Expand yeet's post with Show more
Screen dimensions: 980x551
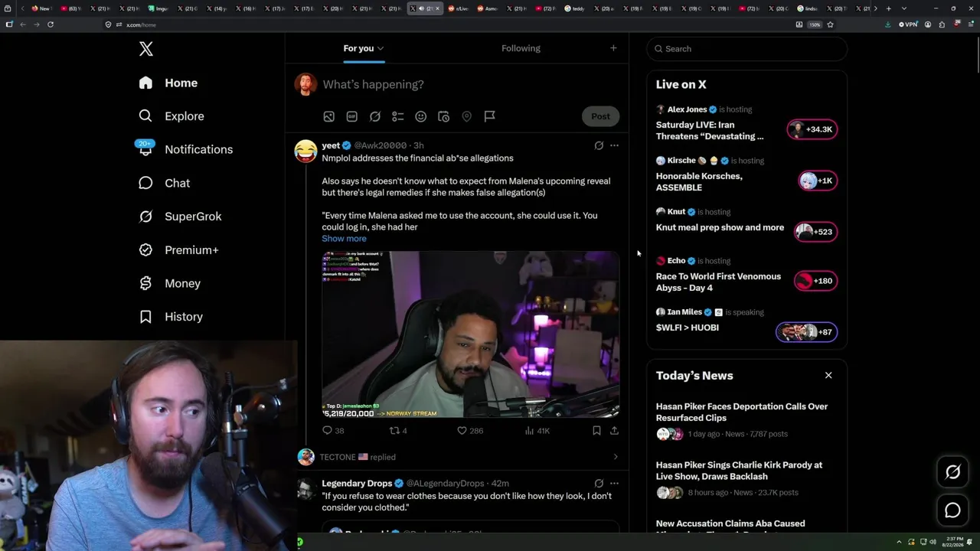344,239
